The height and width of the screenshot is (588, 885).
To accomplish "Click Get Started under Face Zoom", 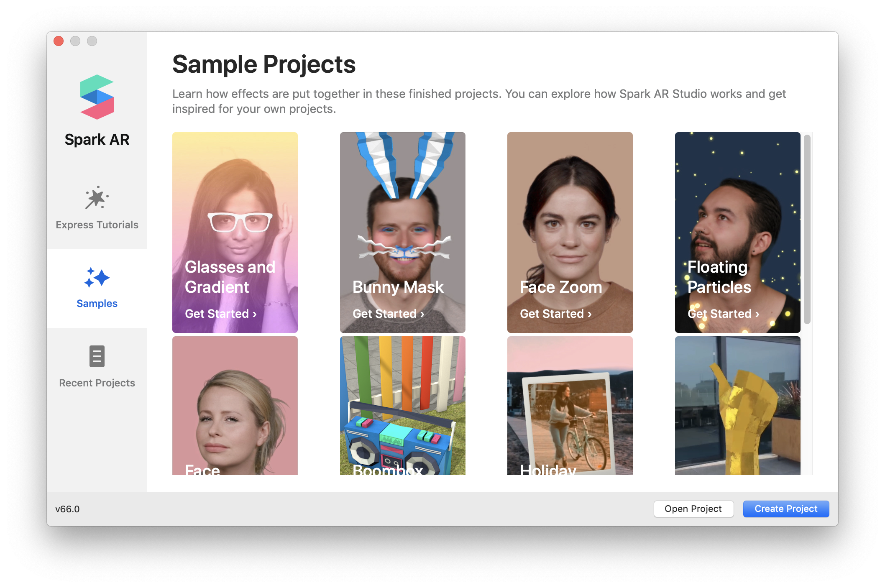I will point(555,314).
